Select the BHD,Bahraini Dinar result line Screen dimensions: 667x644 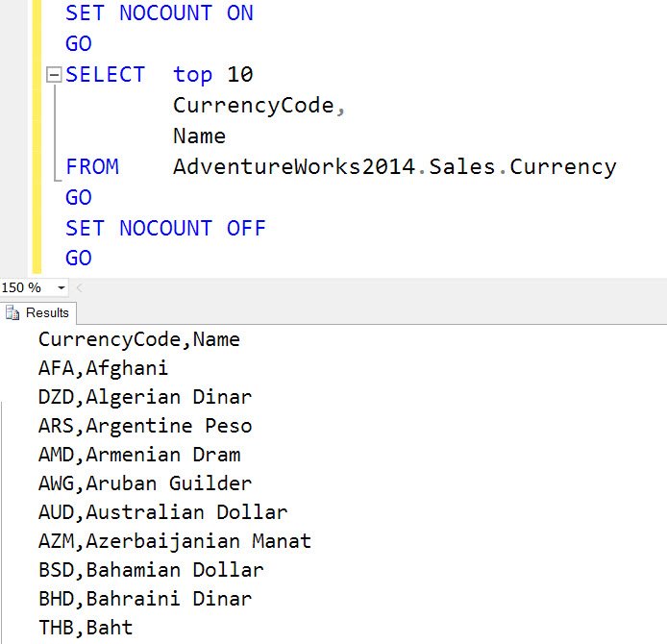pos(145,599)
